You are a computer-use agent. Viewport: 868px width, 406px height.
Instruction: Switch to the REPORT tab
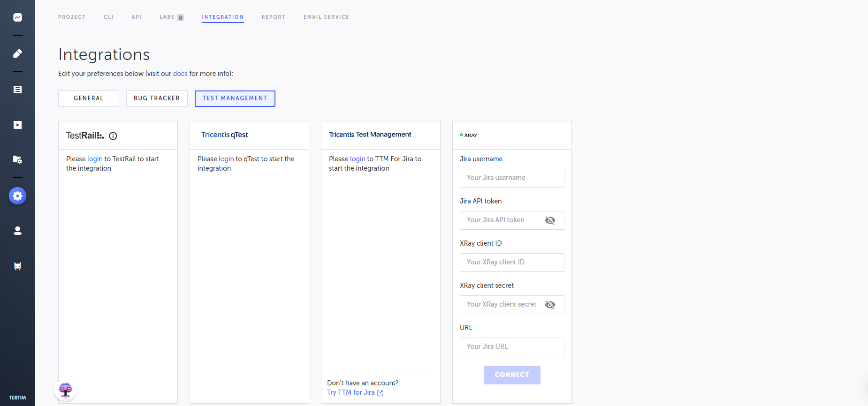click(274, 17)
